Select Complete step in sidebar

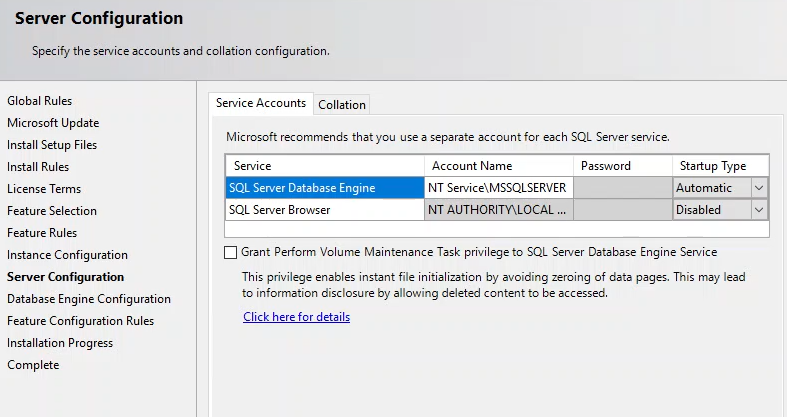tap(33, 365)
